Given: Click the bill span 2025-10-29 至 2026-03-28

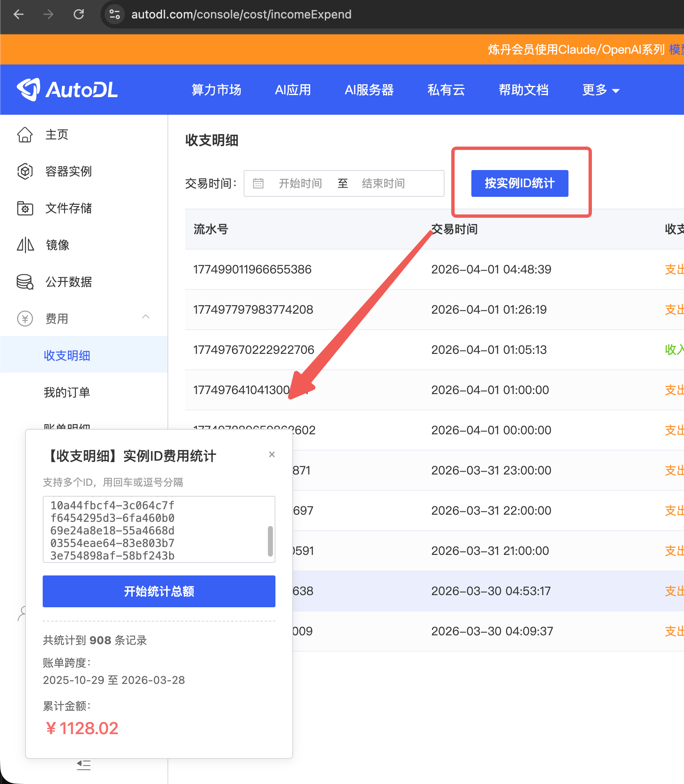Looking at the screenshot, I should [114, 680].
